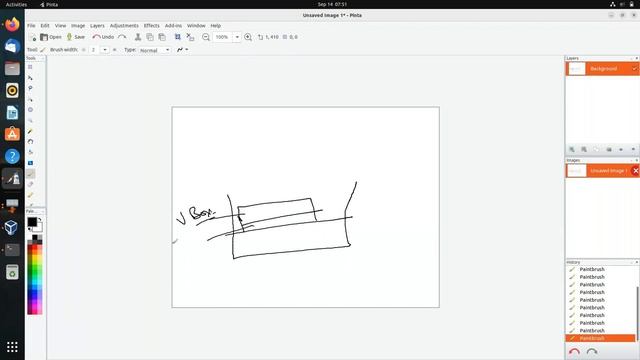Click the zoom percentage input field

coord(222,37)
